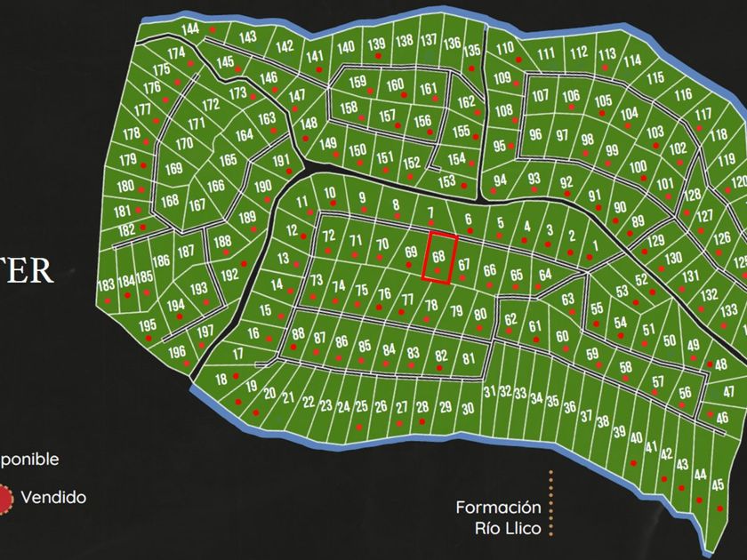Select lot 174
This screenshot has width=747, height=560.
click(x=176, y=52)
